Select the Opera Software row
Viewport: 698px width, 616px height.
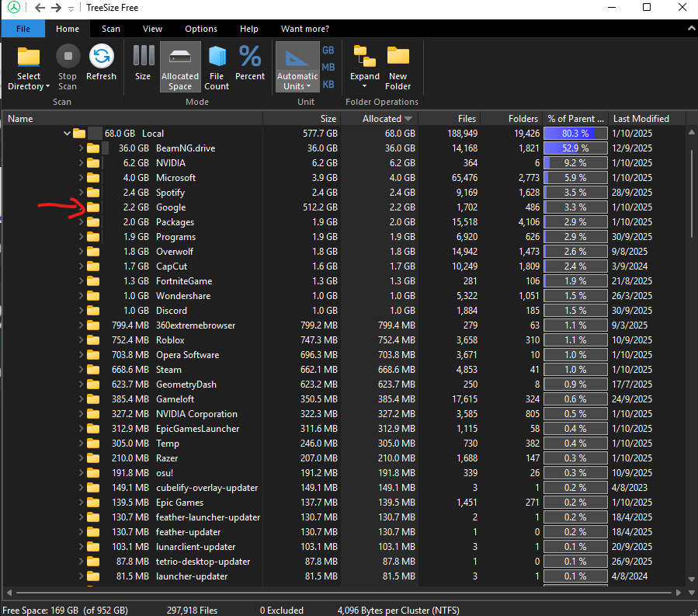pyautogui.click(x=344, y=354)
